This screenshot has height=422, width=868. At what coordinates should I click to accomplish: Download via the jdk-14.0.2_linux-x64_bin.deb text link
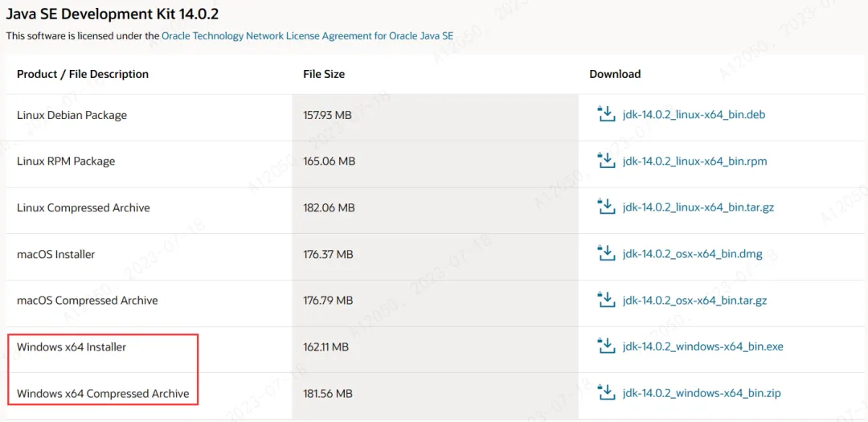[x=694, y=115]
